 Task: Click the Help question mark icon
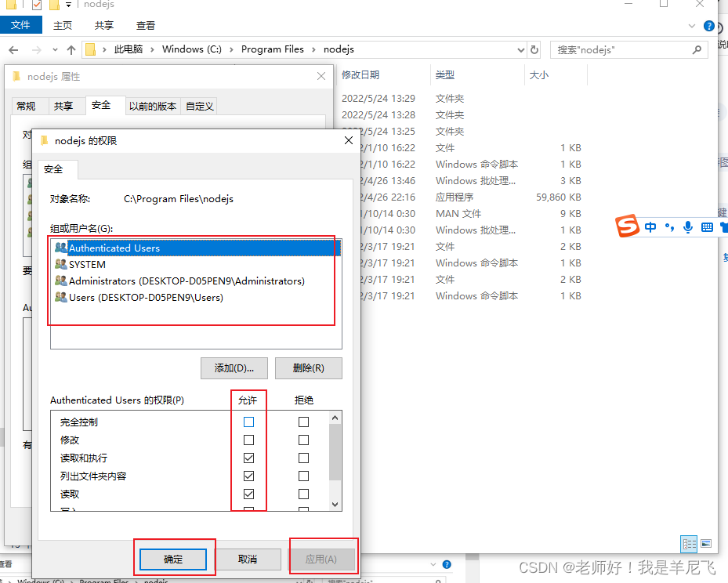(710, 24)
